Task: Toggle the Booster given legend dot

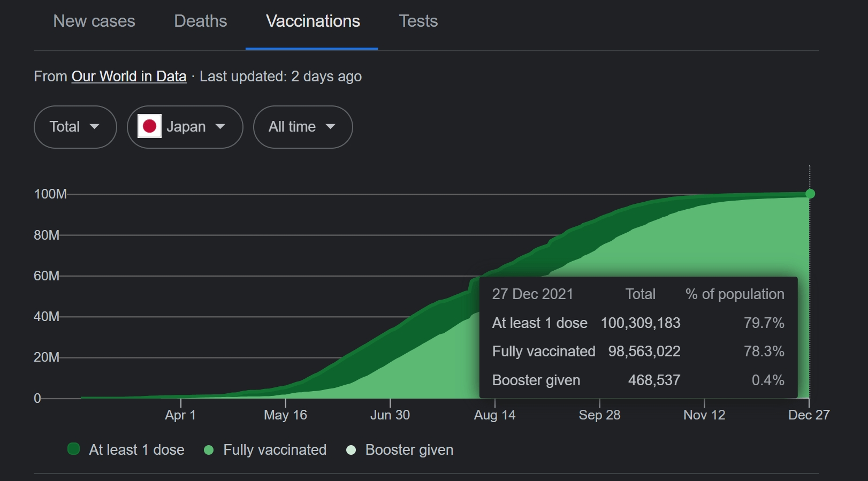Action: [351, 450]
